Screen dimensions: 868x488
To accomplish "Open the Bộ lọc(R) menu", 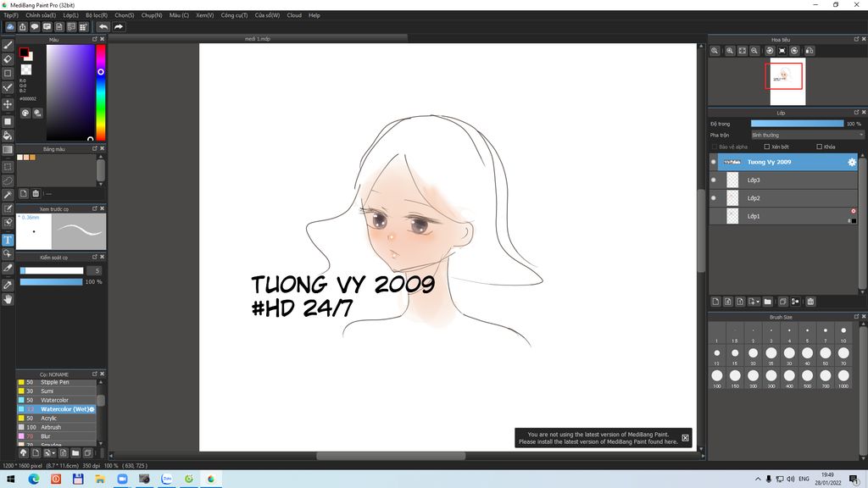I will [97, 15].
